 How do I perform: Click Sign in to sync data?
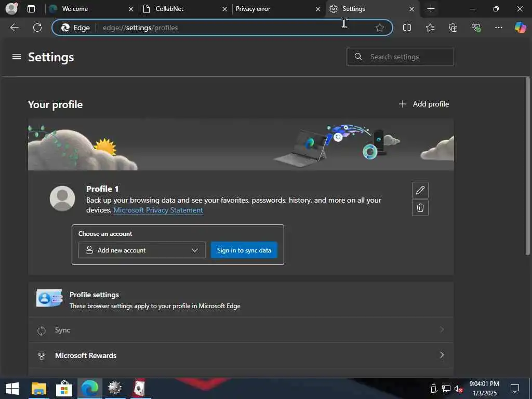tap(244, 250)
